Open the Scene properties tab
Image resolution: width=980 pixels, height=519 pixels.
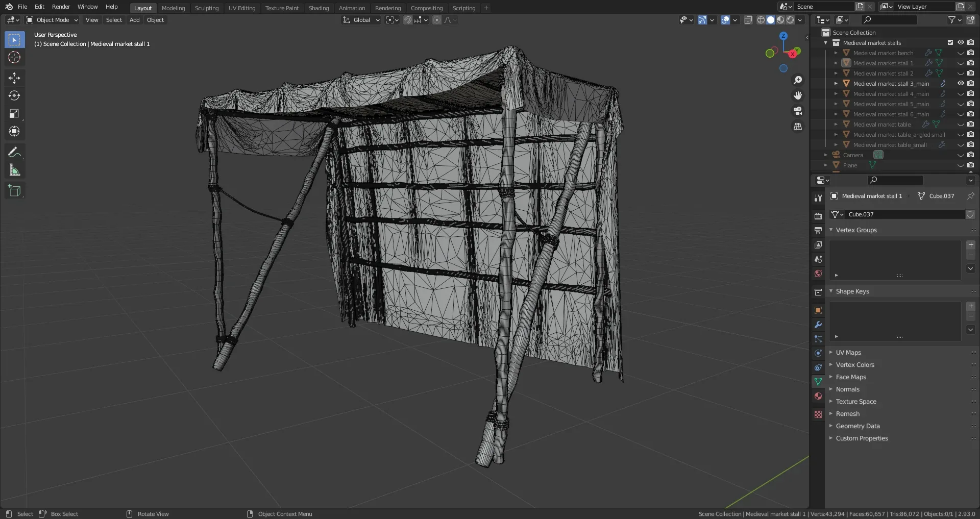[x=818, y=259]
